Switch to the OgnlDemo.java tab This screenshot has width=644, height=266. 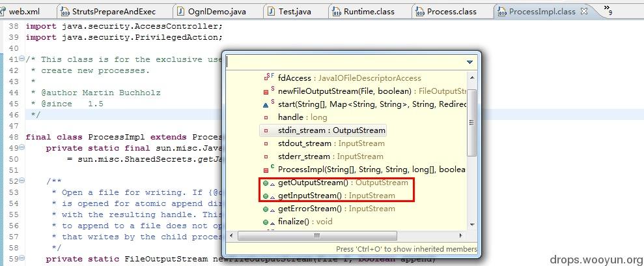[212, 12]
